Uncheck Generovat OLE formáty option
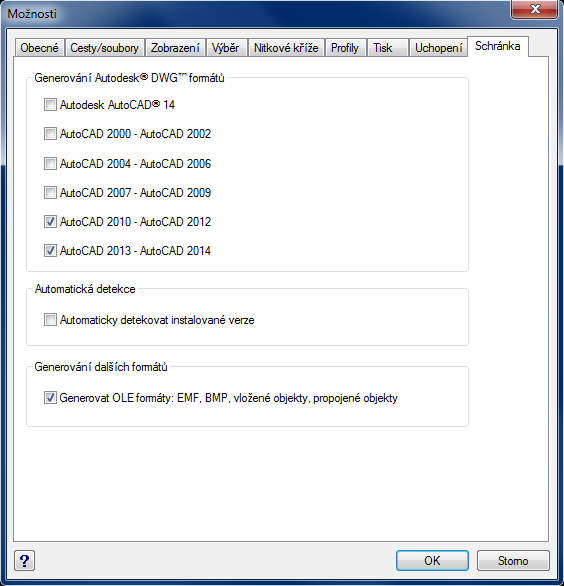Image resolution: width=564 pixels, height=586 pixels. [x=50, y=398]
